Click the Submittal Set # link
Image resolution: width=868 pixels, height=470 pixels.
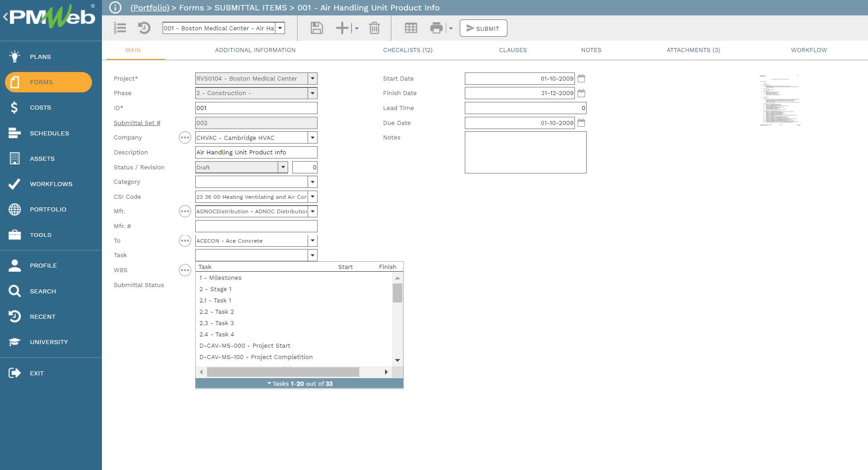click(137, 123)
